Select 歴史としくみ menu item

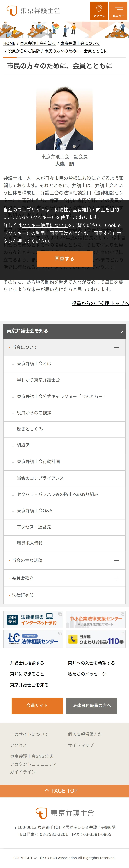tap(64, 429)
